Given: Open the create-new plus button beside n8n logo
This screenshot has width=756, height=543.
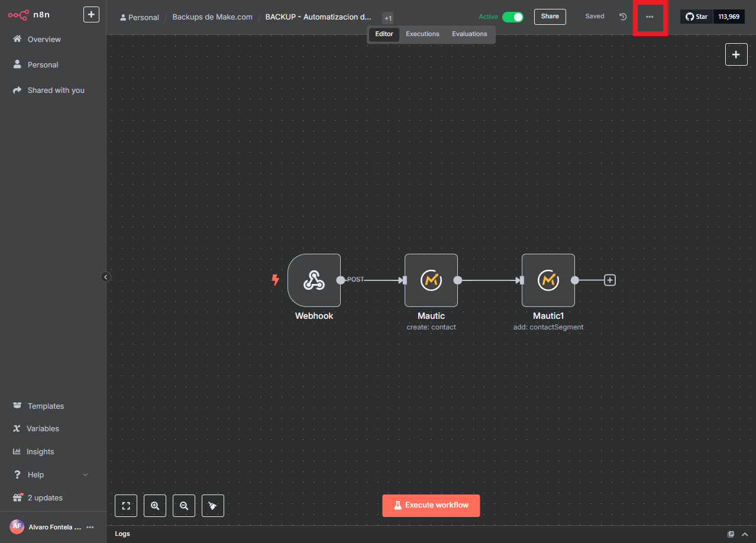Looking at the screenshot, I should [91, 15].
